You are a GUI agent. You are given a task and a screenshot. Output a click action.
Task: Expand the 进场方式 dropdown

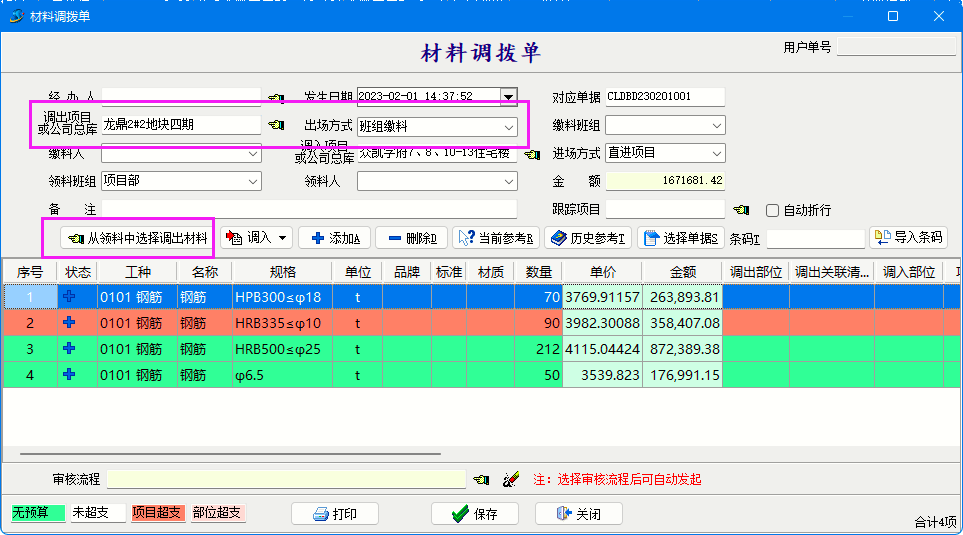716,153
